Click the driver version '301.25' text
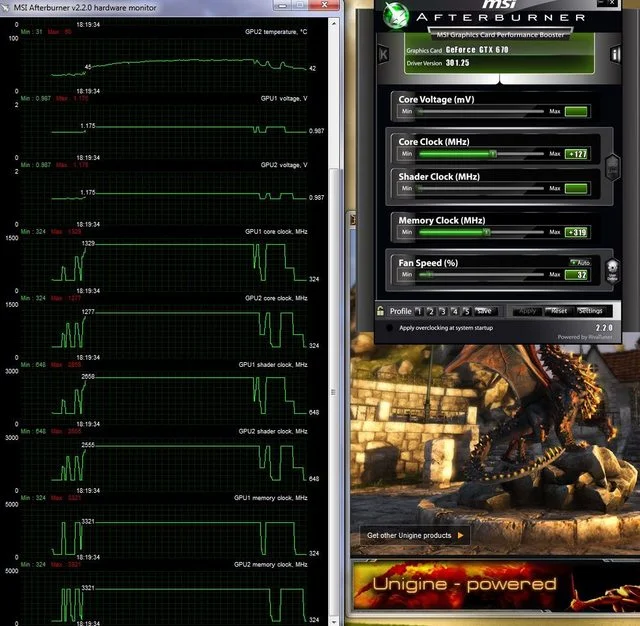 click(x=457, y=63)
